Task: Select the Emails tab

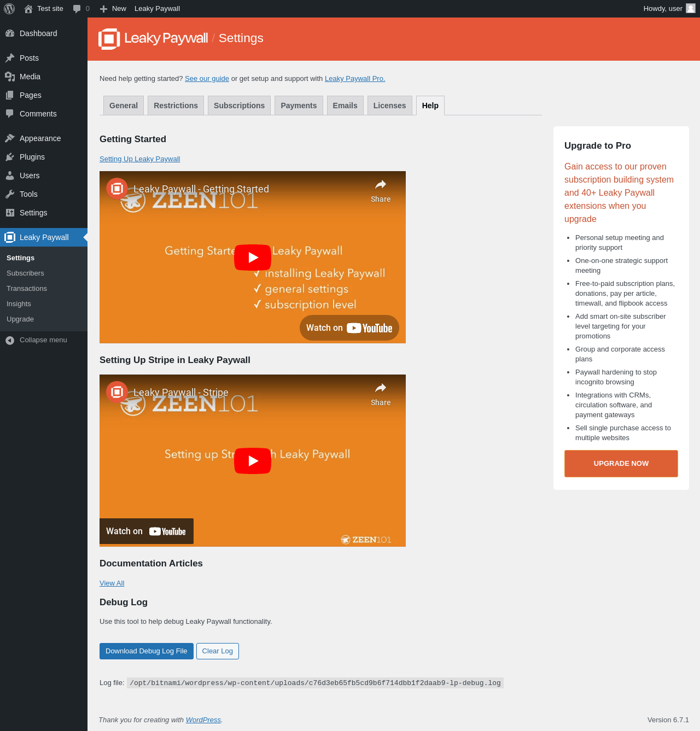Action: tap(345, 106)
